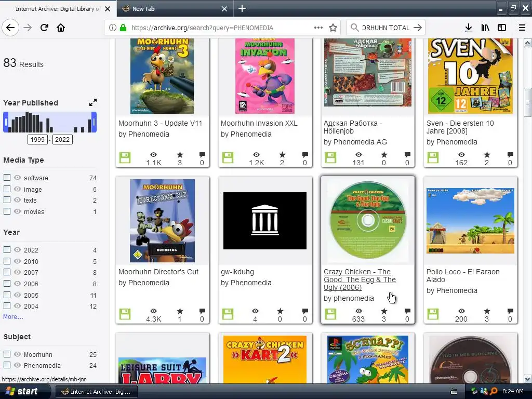Click the Moorhuhn Director's Cut cover thumbnail
This screenshot has width=532, height=399.
[162, 221]
